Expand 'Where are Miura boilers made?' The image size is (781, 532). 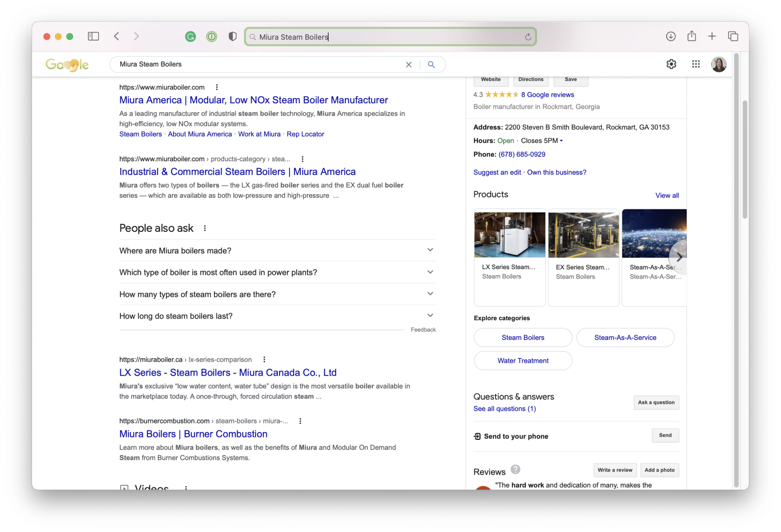[x=278, y=250]
